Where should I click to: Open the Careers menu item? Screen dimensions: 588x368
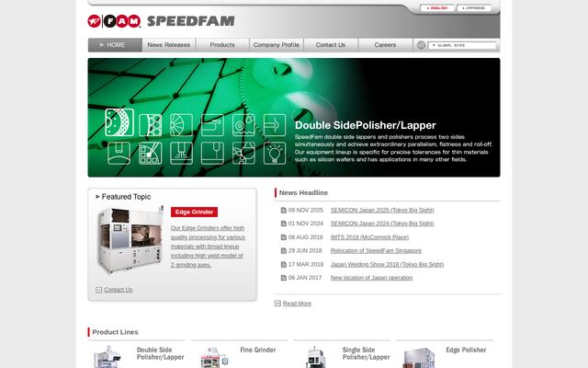pos(385,45)
